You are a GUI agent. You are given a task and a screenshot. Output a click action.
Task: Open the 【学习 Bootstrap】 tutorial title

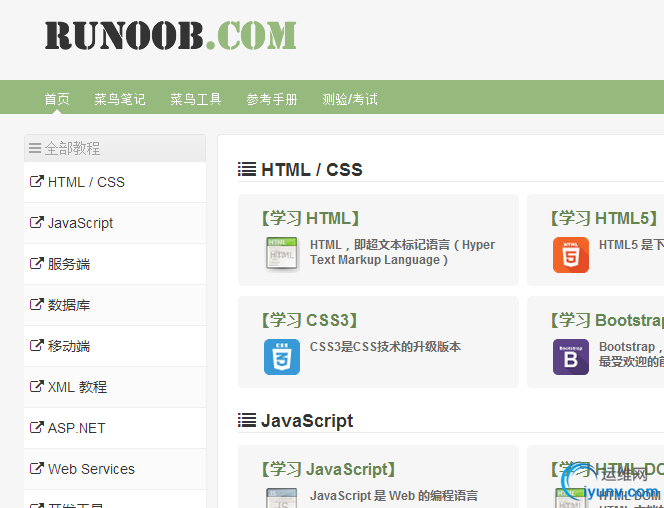pos(607,320)
